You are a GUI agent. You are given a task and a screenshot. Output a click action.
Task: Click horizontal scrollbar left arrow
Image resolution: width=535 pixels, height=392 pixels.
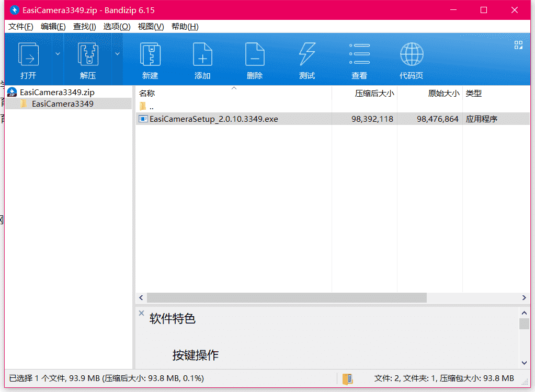[141, 297]
